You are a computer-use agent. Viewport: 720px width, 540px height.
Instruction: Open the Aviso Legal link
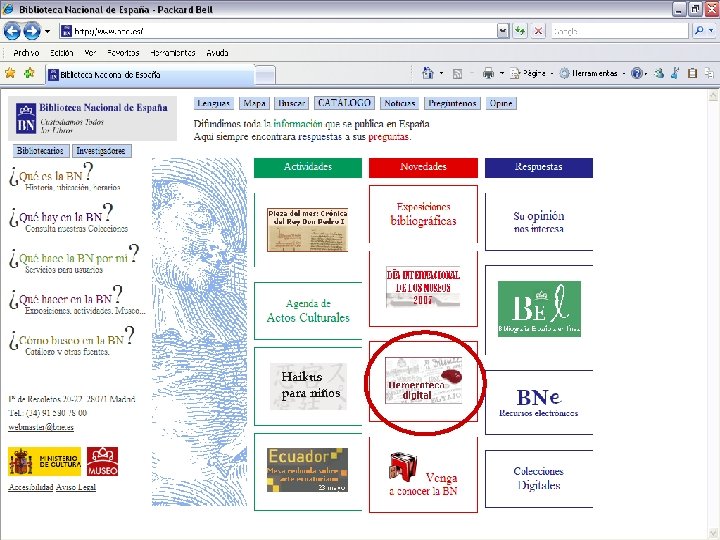coord(76,487)
